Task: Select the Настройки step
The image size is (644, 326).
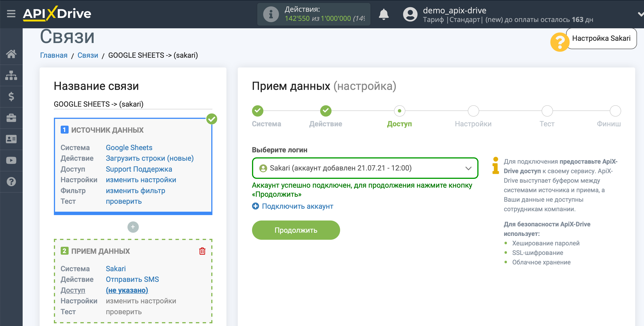Action: click(473, 111)
